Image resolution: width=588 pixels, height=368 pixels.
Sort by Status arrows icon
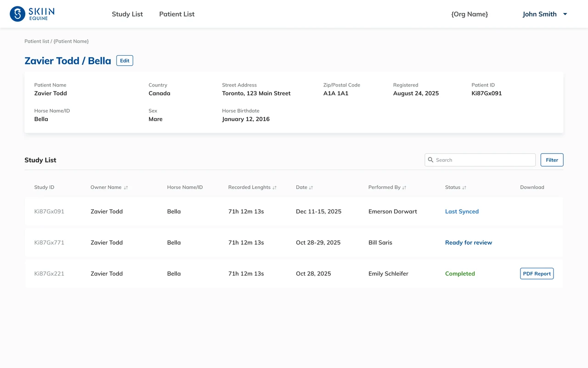click(x=464, y=188)
